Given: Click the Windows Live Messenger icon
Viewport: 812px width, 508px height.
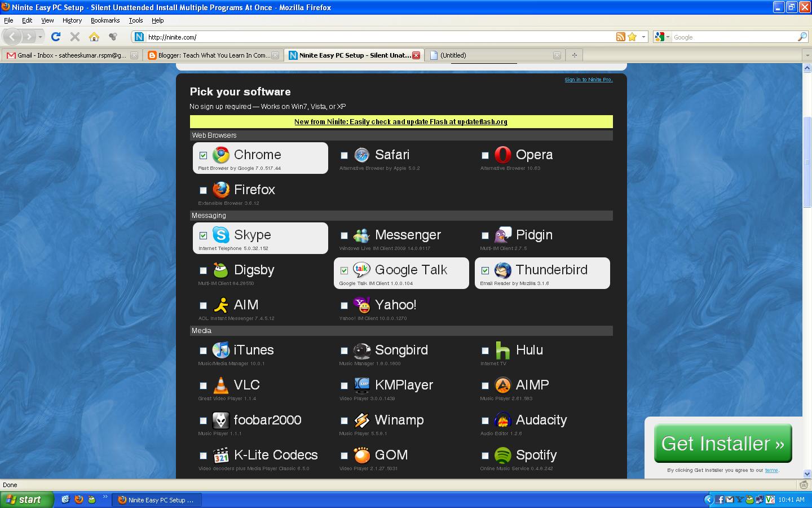Looking at the screenshot, I should 361,235.
